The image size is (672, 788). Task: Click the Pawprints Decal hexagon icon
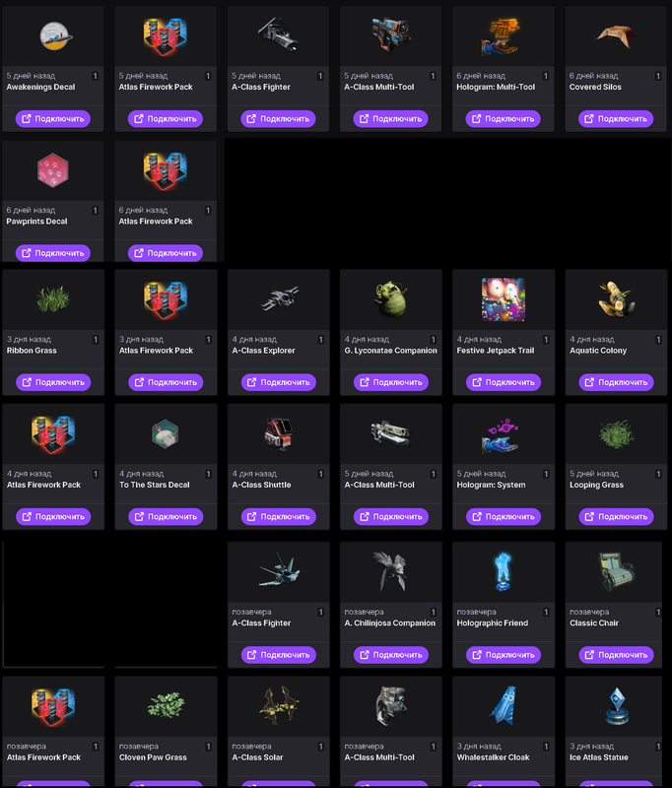(x=53, y=170)
